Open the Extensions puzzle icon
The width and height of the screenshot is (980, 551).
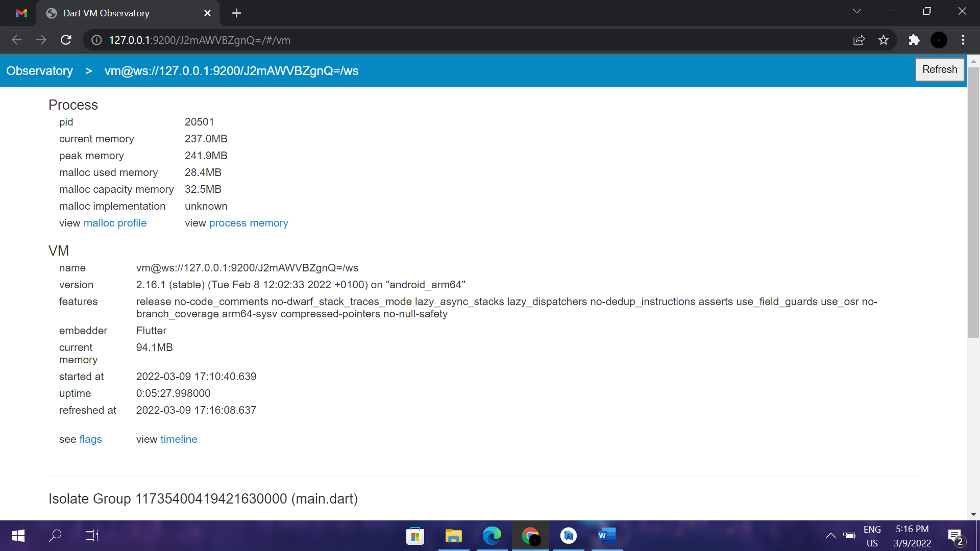914,40
